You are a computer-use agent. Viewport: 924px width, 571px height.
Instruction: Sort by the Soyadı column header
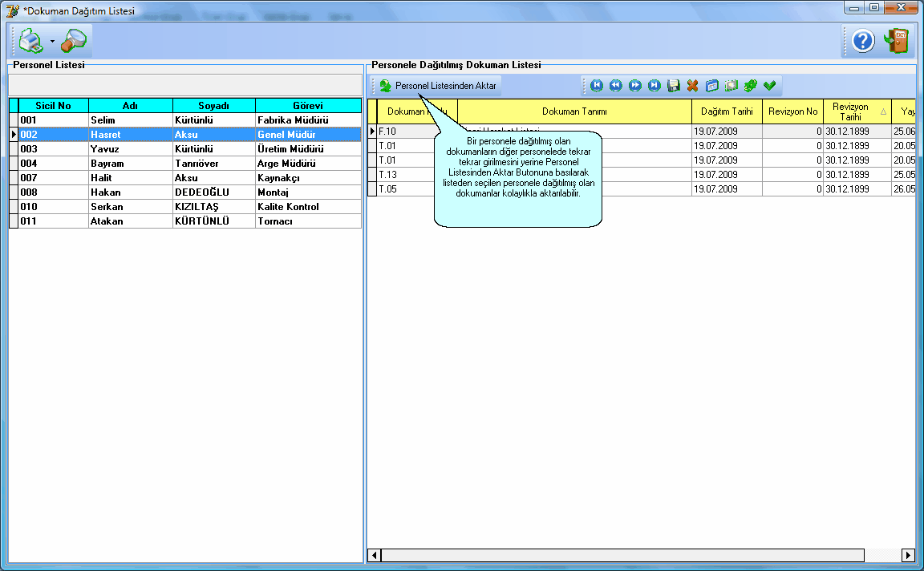(214, 106)
